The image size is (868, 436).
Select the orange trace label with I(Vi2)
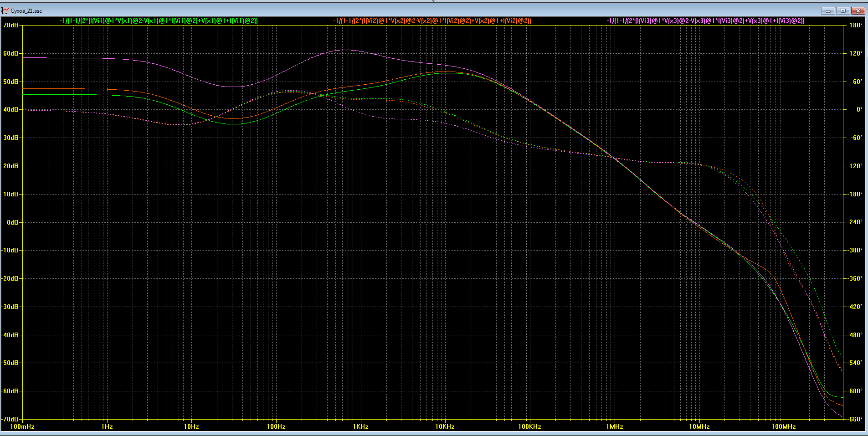[x=432, y=21]
